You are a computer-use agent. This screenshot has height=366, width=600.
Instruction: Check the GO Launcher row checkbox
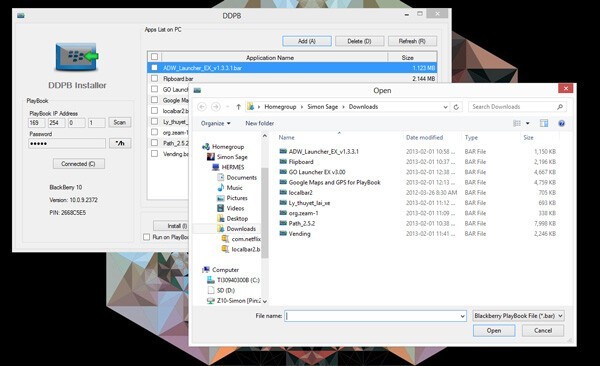pyautogui.click(x=154, y=89)
